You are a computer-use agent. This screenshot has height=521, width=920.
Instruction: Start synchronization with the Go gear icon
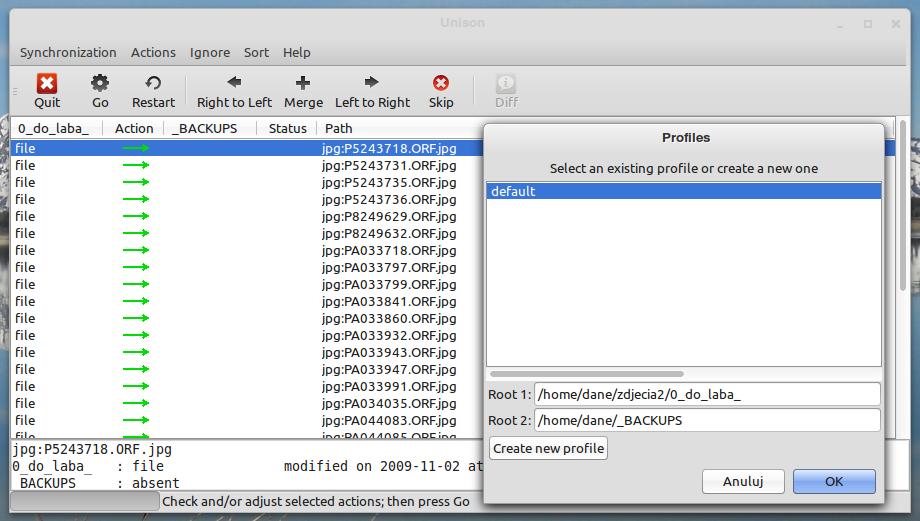100,83
